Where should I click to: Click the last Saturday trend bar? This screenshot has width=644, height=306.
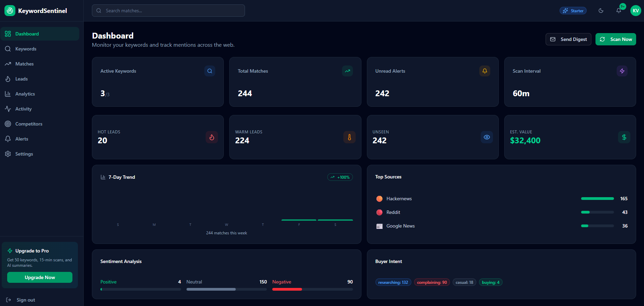[335, 220]
